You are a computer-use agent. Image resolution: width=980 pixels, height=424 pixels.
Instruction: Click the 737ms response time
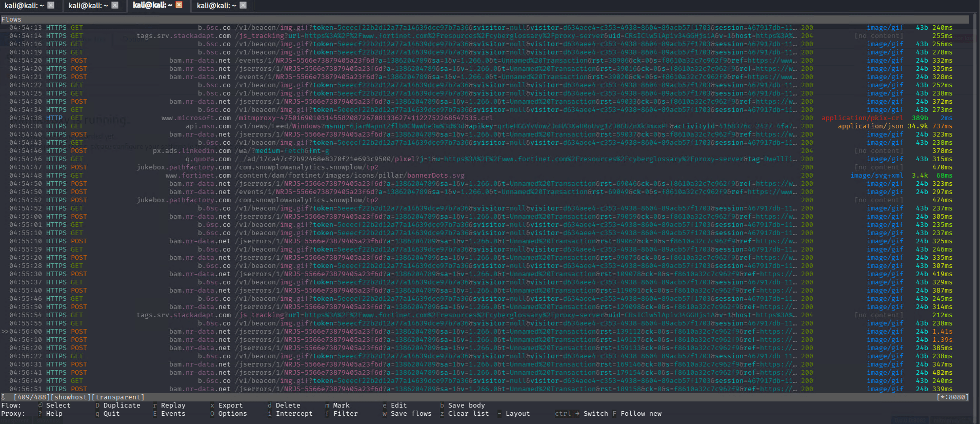[x=943, y=126]
